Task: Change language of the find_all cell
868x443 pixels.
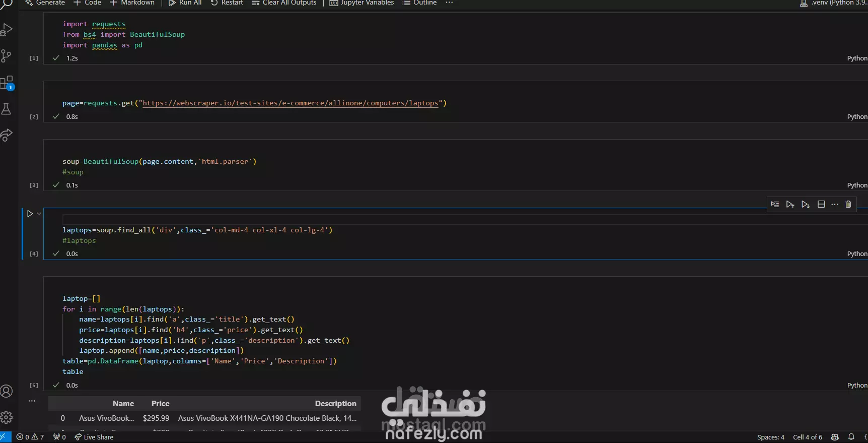Action: pyautogui.click(x=857, y=254)
